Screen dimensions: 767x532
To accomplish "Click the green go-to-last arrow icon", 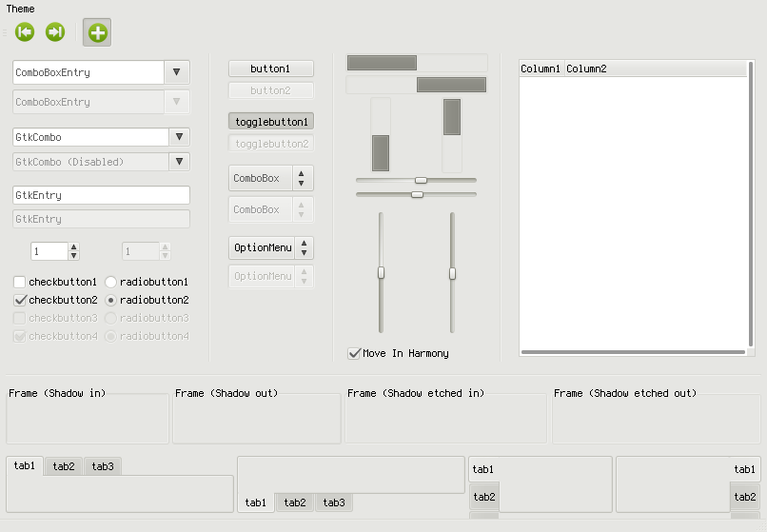I will tap(55, 32).
